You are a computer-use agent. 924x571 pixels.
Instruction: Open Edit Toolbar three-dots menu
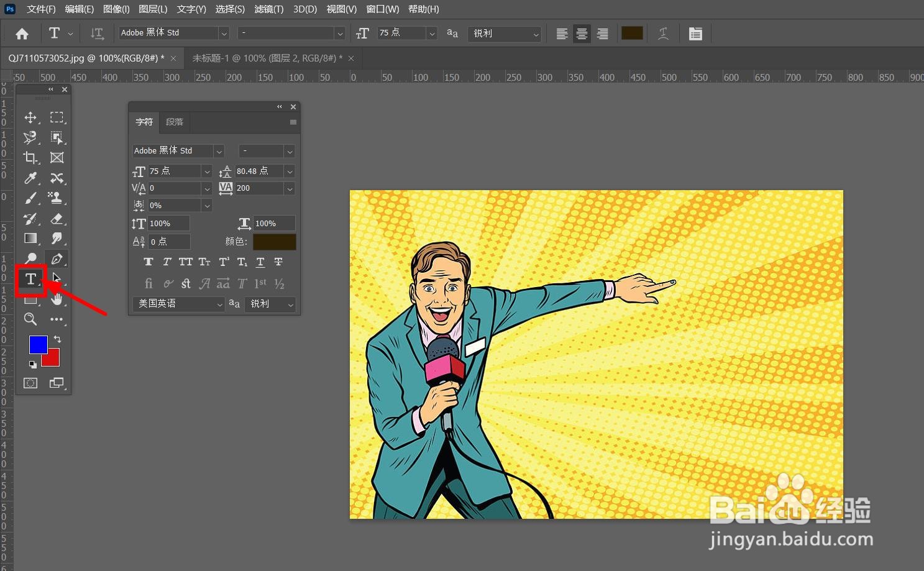tap(57, 319)
